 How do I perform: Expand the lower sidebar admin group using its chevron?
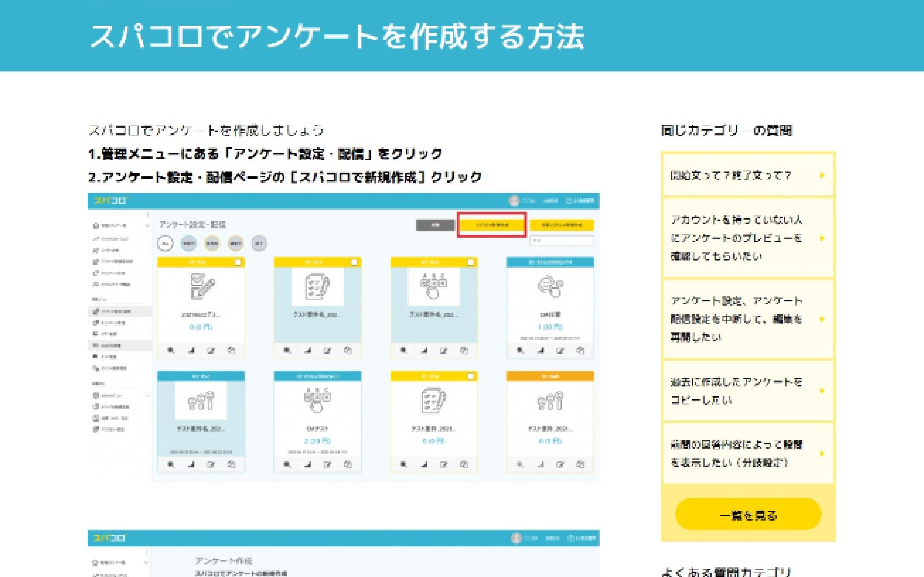[147, 396]
